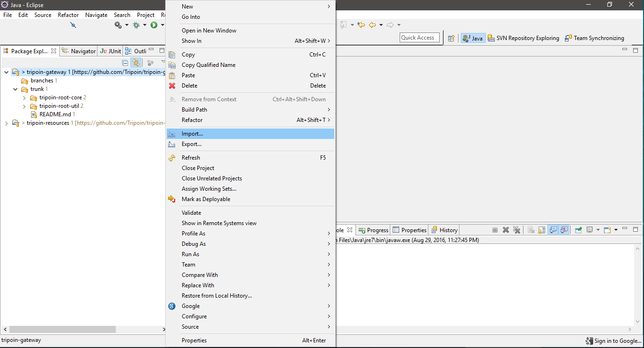The width and height of the screenshot is (644, 348).
Task: Select Mark as Deployable
Action: [x=250, y=199]
